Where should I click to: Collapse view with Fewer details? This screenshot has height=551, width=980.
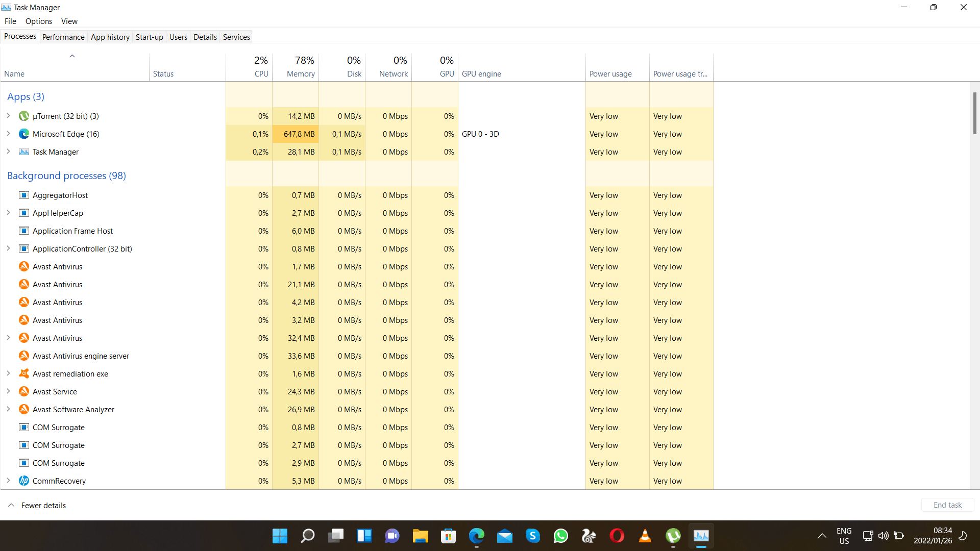pyautogui.click(x=37, y=506)
